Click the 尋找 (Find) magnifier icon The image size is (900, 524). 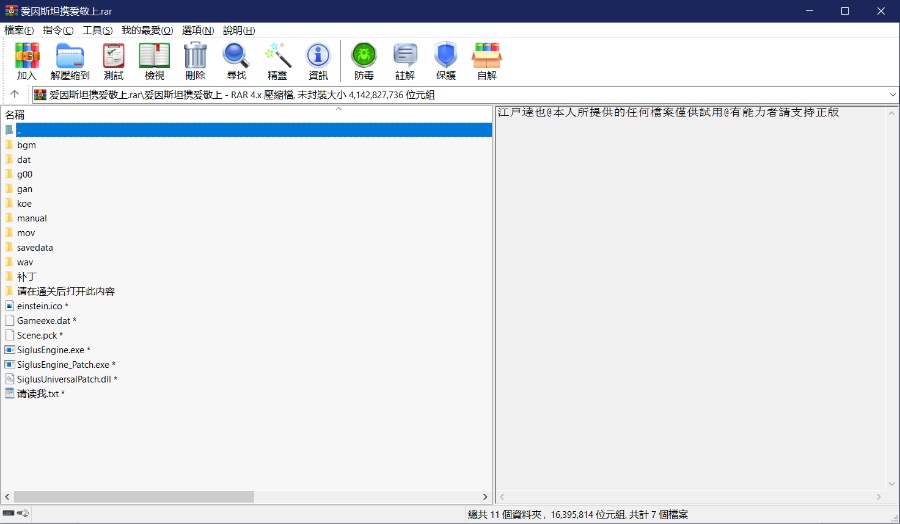click(x=236, y=61)
